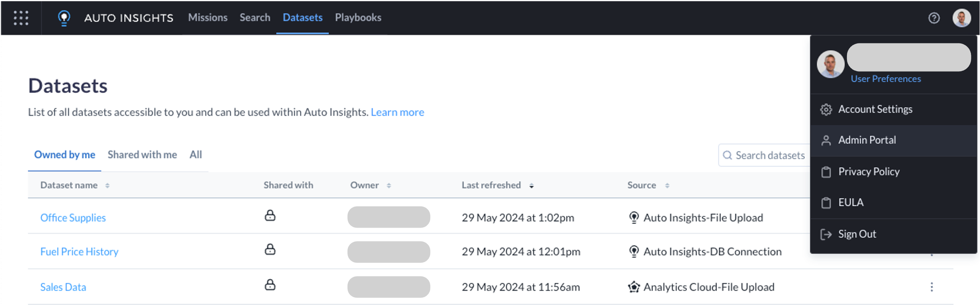Open the Sales Data row options menu
Screen dimensions: 980x305
pos(932,287)
